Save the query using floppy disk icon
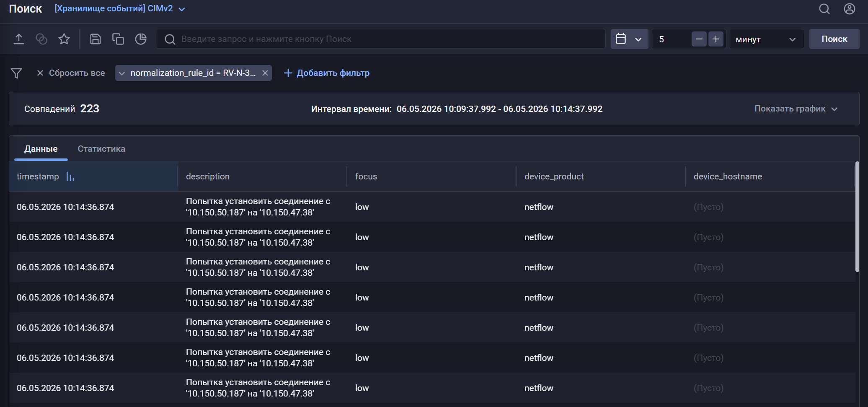Image resolution: width=868 pixels, height=407 pixels. pos(96,39)
